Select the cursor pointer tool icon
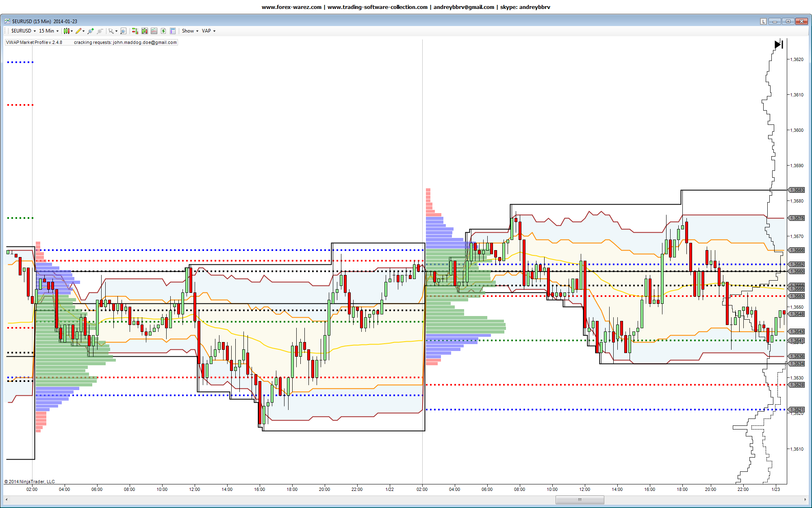 click(111, 31)
